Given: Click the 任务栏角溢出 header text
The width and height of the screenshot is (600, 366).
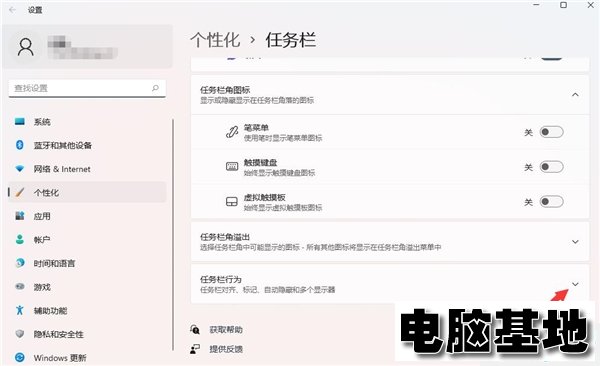Looking at the screenshot, I should click(x=225, y=237).
